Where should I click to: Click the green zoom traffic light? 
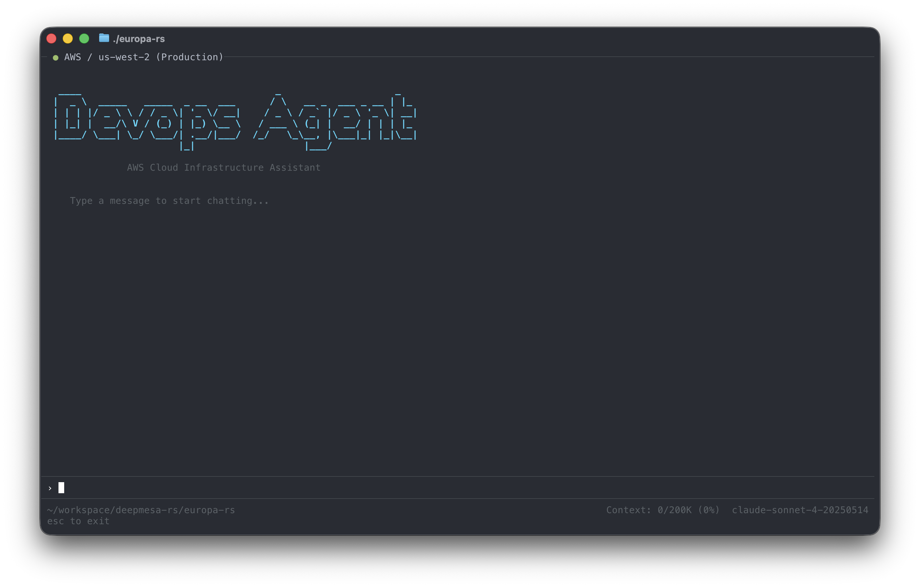84,38
